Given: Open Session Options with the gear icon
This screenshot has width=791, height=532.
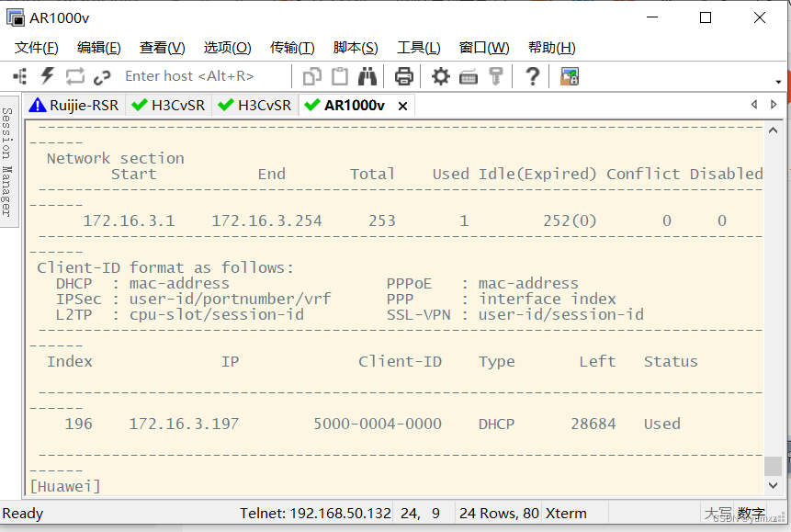Looking at the screenshot, I should [440, 75].
